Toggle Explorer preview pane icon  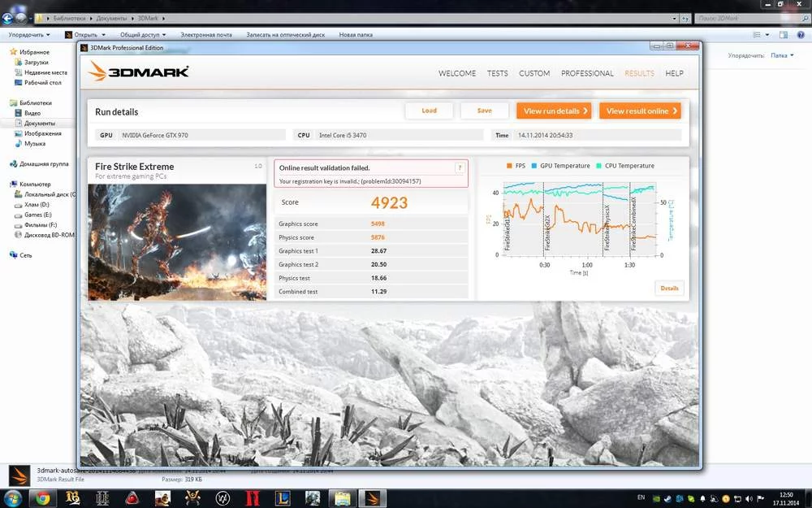784,35
